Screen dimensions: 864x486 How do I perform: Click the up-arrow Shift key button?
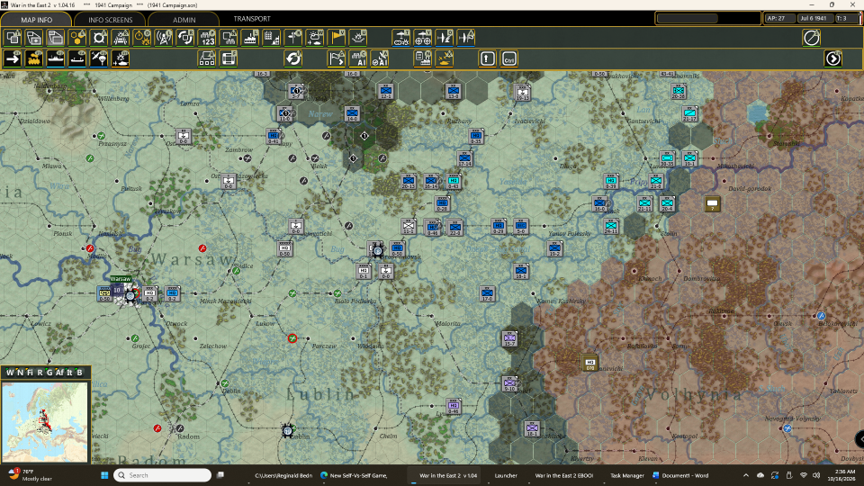[x=488, y=58]
